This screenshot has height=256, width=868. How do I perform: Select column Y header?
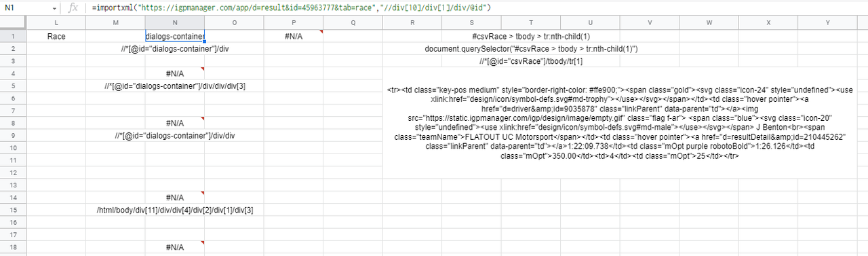tap(827, 24)
